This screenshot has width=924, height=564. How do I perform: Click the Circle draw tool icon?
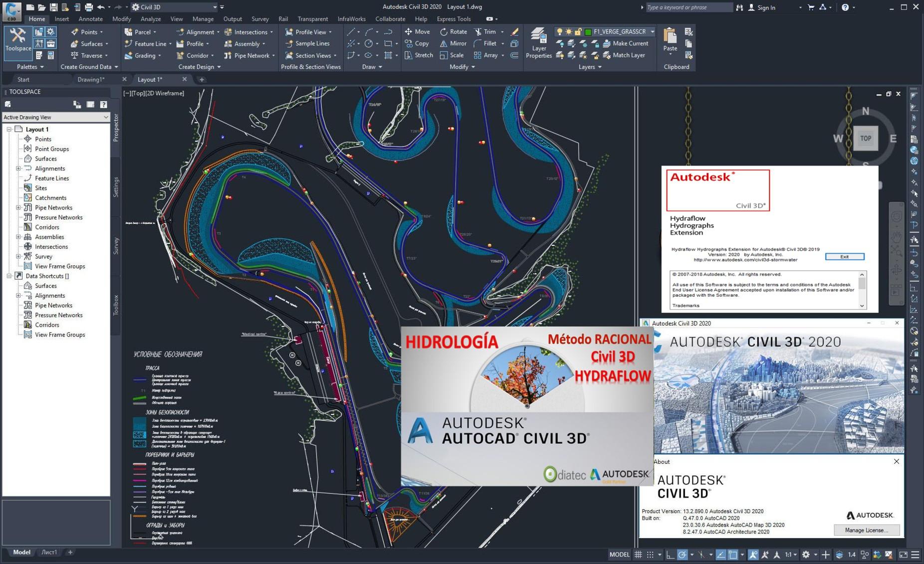(x=369, y=43)
